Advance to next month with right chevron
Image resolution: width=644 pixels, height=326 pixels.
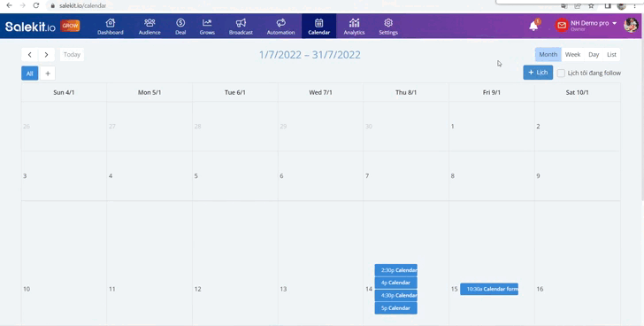pyautogui.click(x=46, y=55)
